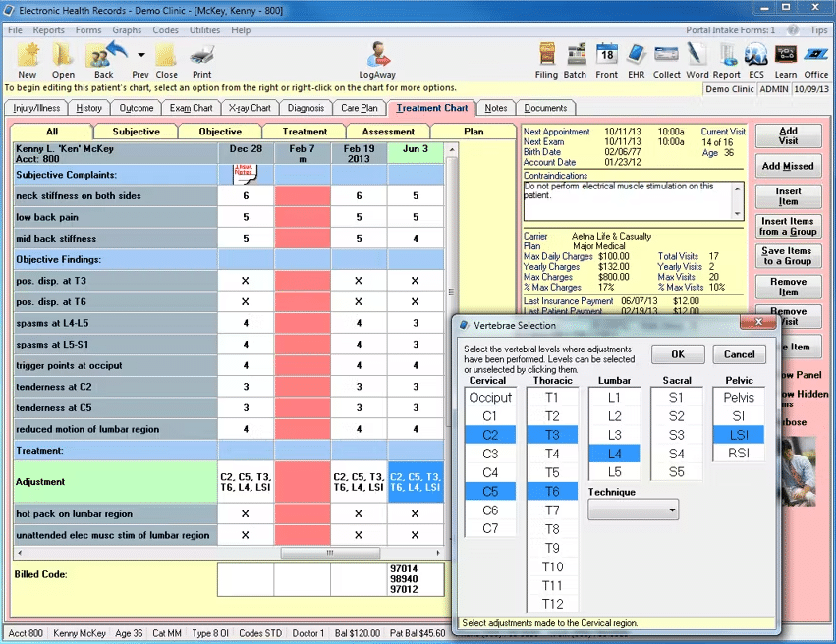Click Cancel in Vertebrae Selection
Screen dimensions: 836x644
coord(739,354)
